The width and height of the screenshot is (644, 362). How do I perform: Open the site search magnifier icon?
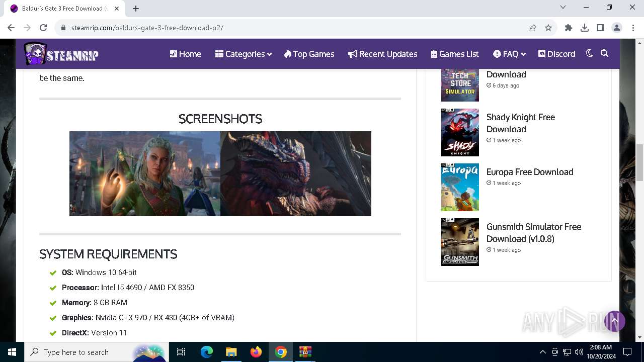point(605,53)
